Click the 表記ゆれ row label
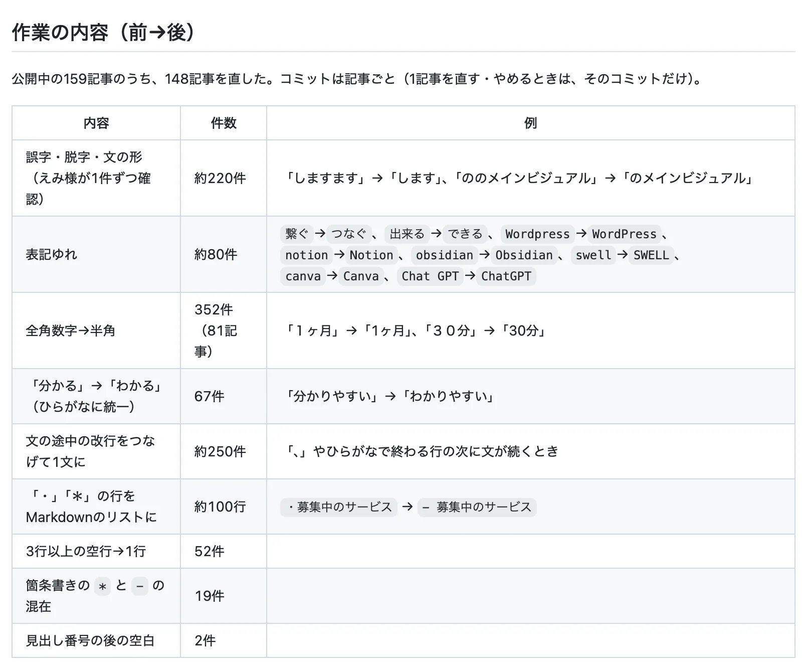Image resolution: width=804 pixels, height=672 pixels. click(x=96, y=254)
